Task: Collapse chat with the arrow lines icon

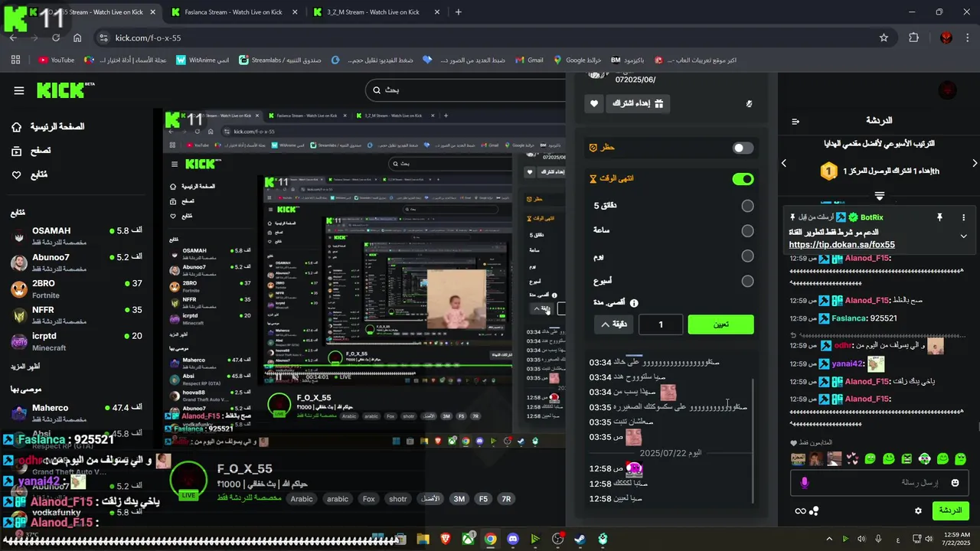Action: (x=795, y=121)
